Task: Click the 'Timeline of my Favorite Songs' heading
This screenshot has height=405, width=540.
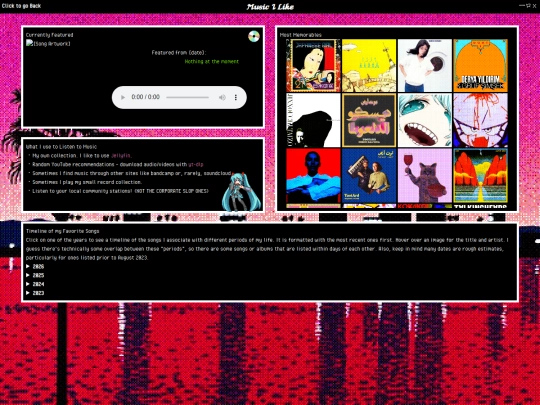Action: 62,231
